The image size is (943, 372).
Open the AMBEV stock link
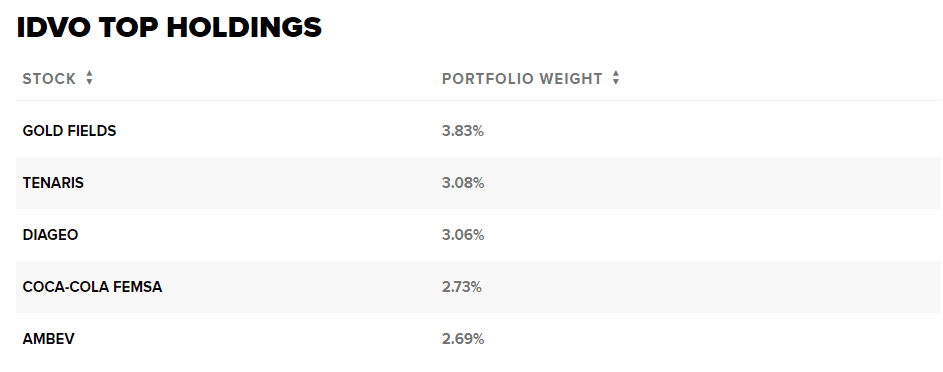point(49,339)
